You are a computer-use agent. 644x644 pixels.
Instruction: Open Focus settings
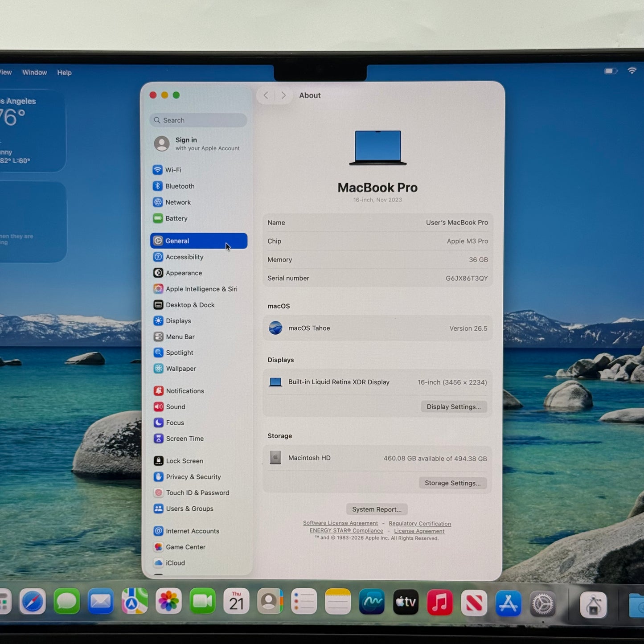point(198,422)
